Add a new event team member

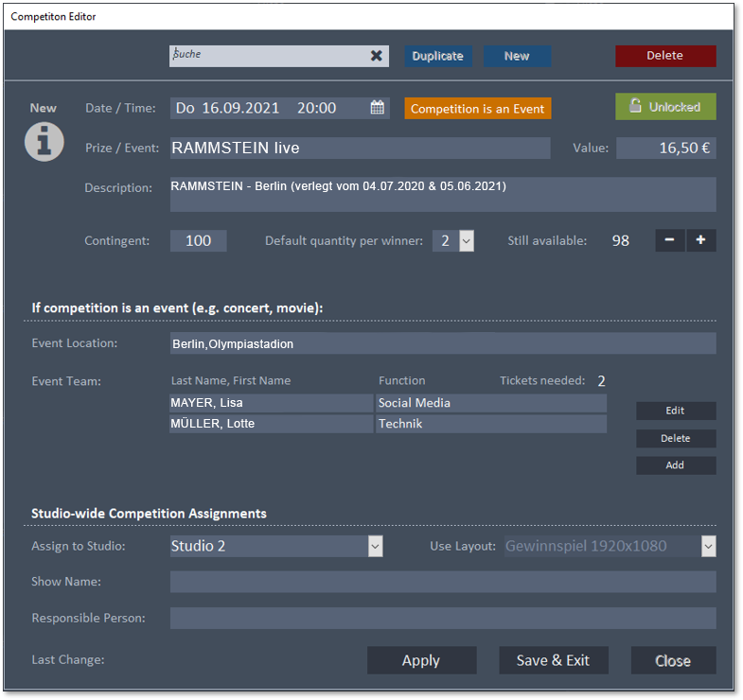pos(675,465)
